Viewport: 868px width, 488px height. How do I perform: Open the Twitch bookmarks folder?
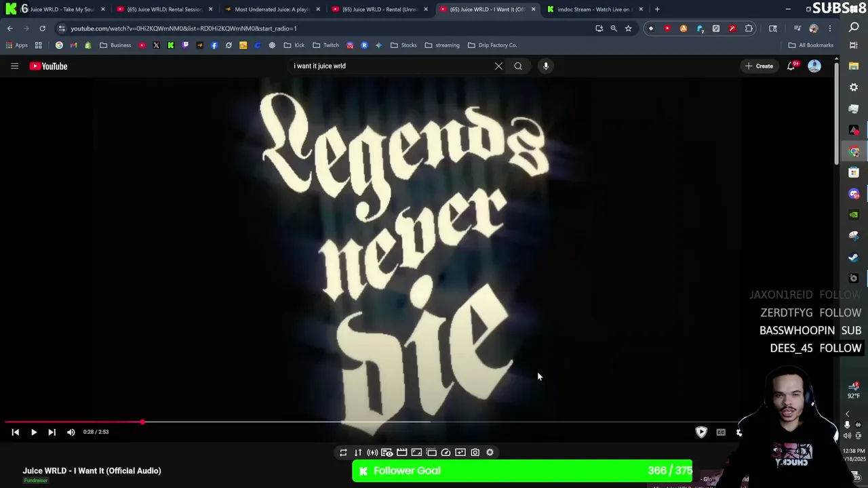pyautogui.click(x=325, y=45)
